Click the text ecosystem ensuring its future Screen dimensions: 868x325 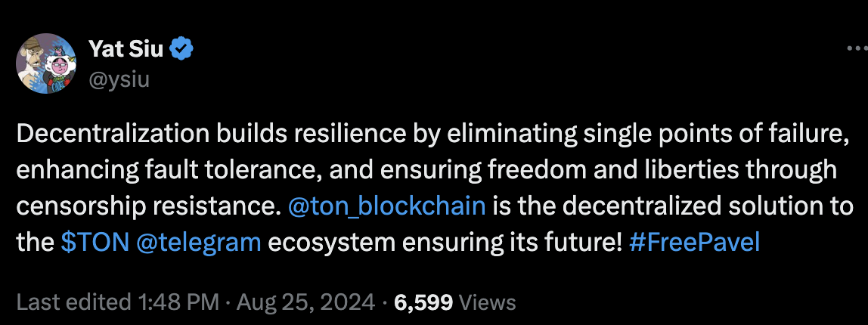445,243
